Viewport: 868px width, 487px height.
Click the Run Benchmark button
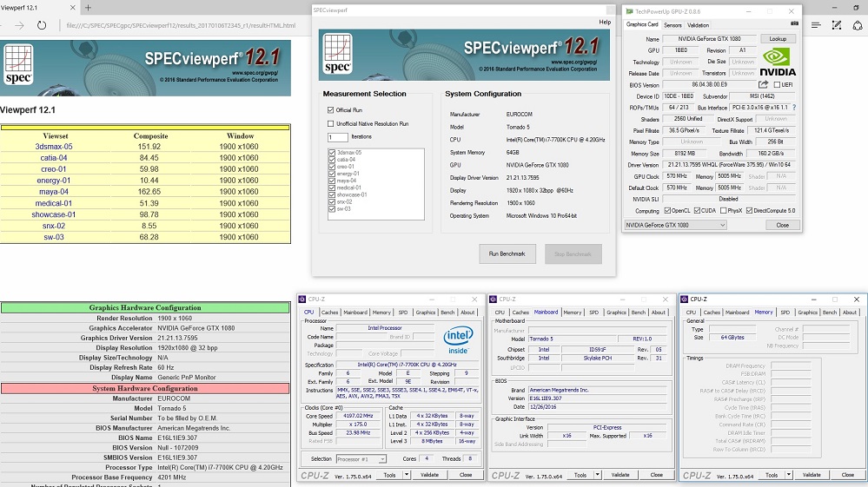[x=507, y=253]
